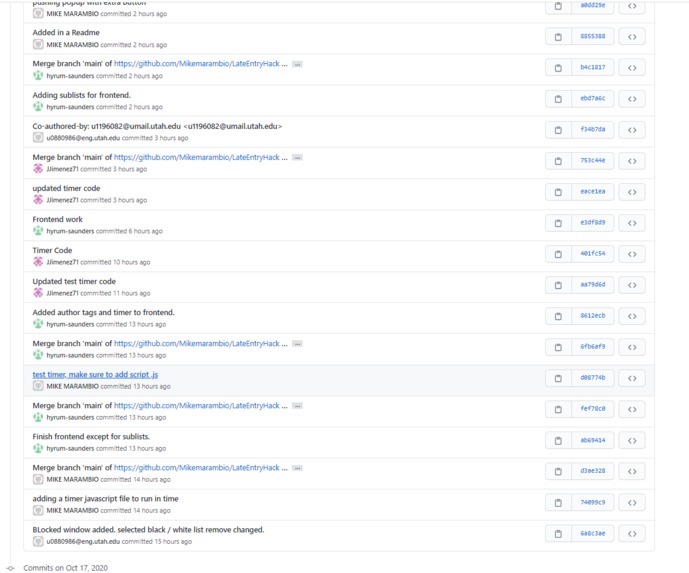Viewport: 689px width, 573px height.
Task: Copy SHA for 'BLocked window added' commit
Action: [x=558, y=534]
